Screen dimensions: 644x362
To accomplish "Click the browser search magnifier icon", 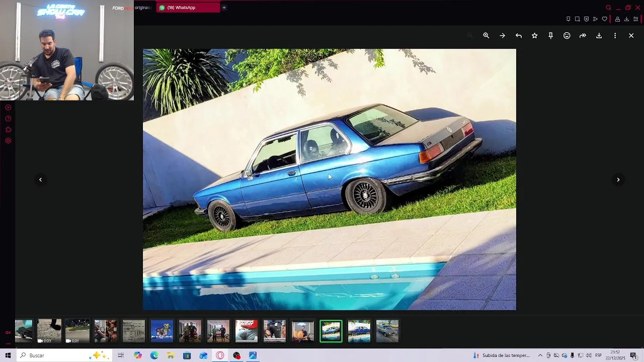I will pos(608,8).
